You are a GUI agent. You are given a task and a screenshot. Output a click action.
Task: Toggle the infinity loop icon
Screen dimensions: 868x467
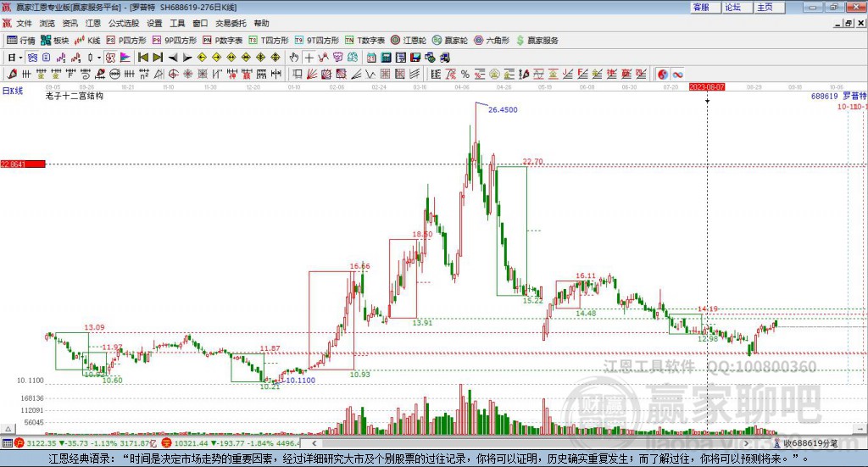[677, 74]
